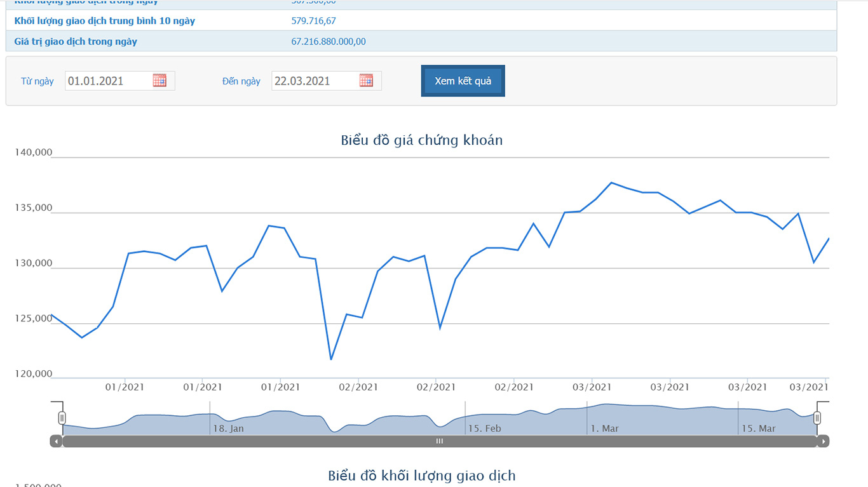The width and height of the screenshot is (868, 487).
Task: Grab the right navigator range handle
Action: (817, 418)
